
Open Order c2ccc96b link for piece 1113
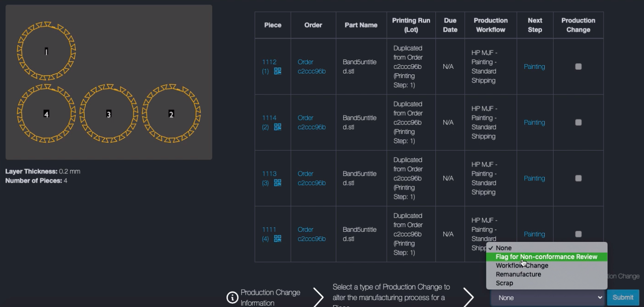click(311, 178)
